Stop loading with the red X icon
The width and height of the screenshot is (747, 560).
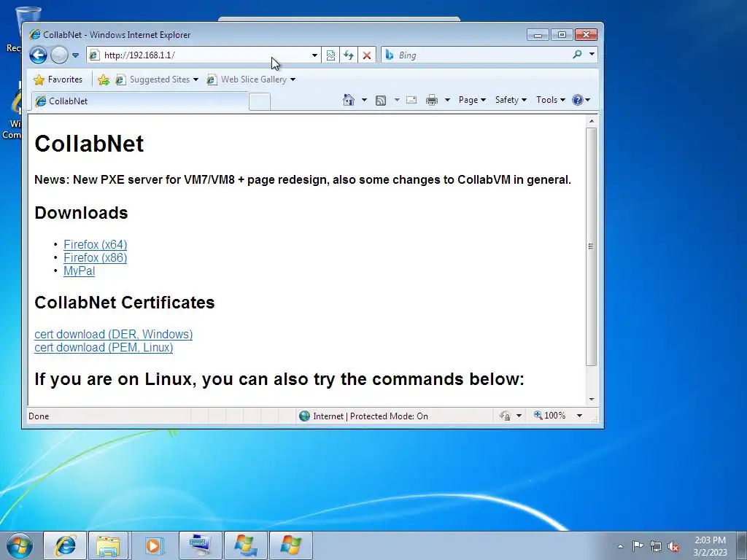coord(366,55)
